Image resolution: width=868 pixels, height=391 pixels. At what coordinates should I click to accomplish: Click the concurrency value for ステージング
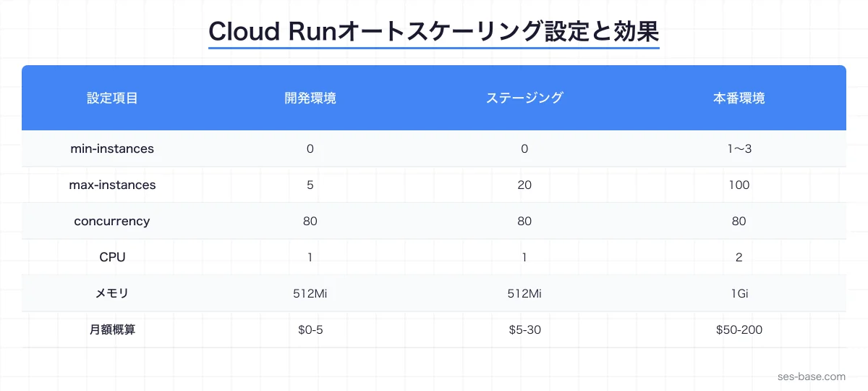[524, 221]
